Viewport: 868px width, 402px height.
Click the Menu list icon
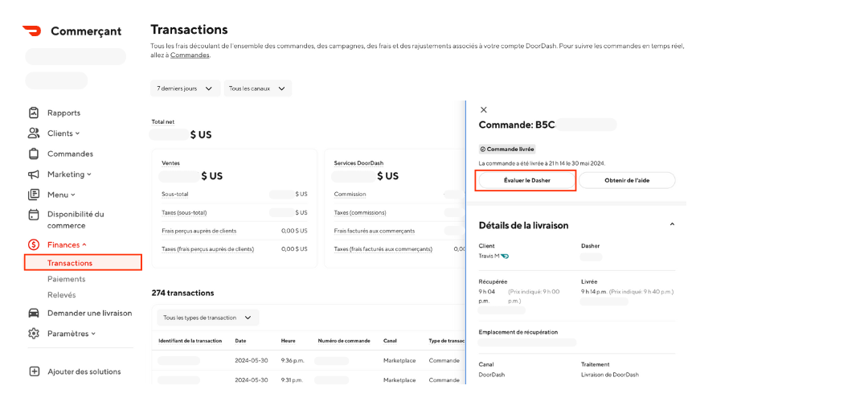(34, 195)
